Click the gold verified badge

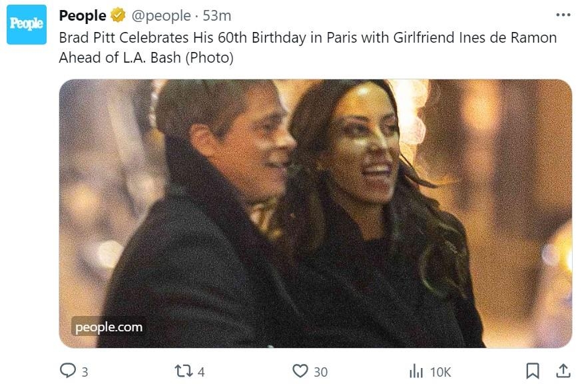point(118,15)
